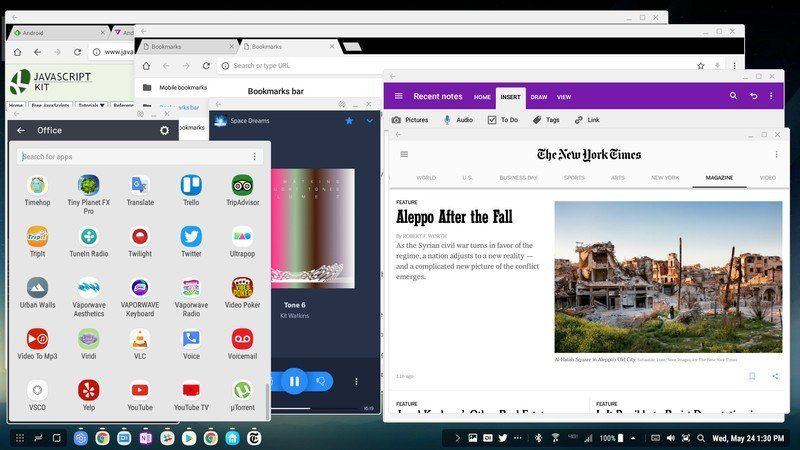Screen dimensions: 800x450
Task: Open the Trello app in the Office drawer
Action: pos(191,186)
